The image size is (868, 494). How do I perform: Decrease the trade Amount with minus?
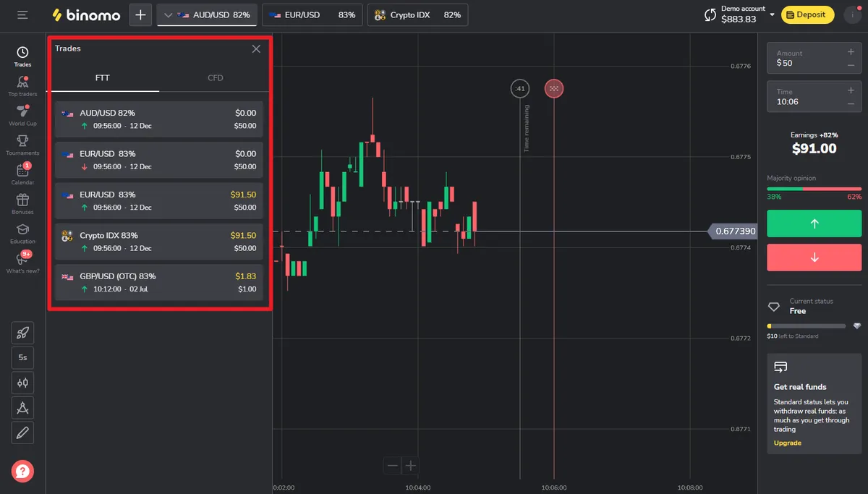coord(851,65)
